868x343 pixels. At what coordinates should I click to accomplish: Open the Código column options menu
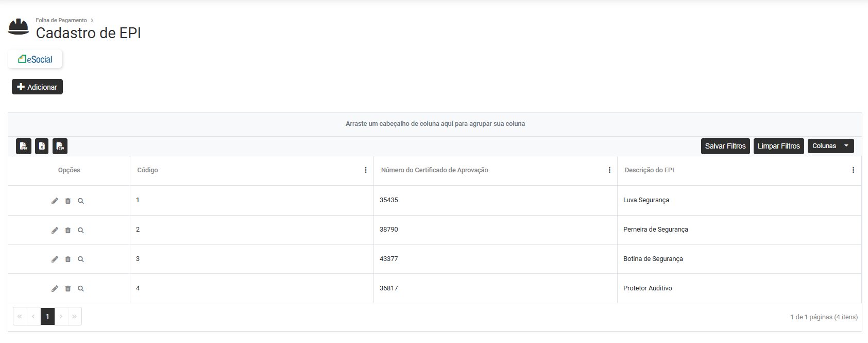click(366, 170)
